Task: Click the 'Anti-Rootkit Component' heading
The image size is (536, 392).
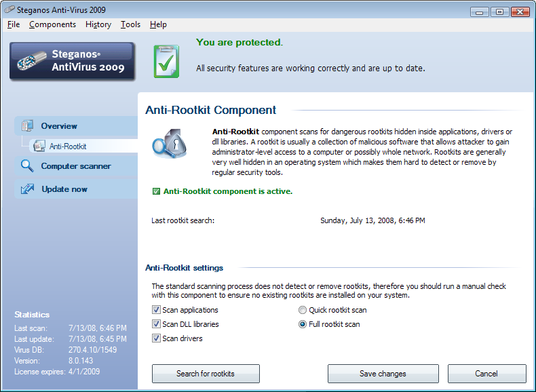Action: tap(210, 110)
